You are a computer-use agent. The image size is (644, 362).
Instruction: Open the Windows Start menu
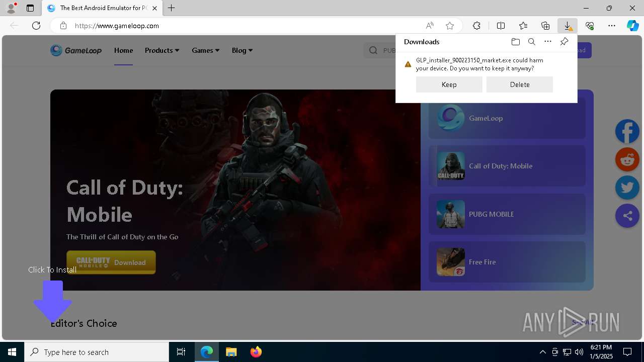click(x=12, y=352)
